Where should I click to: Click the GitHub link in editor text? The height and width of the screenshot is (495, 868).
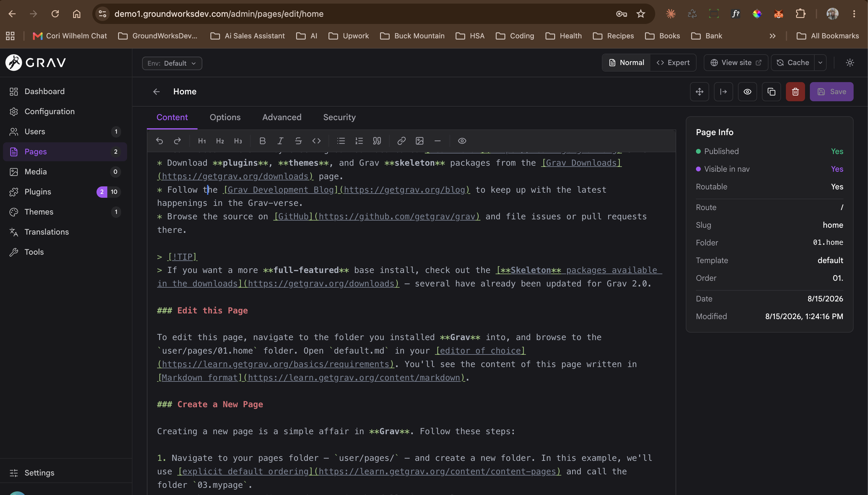coord(293,217)
